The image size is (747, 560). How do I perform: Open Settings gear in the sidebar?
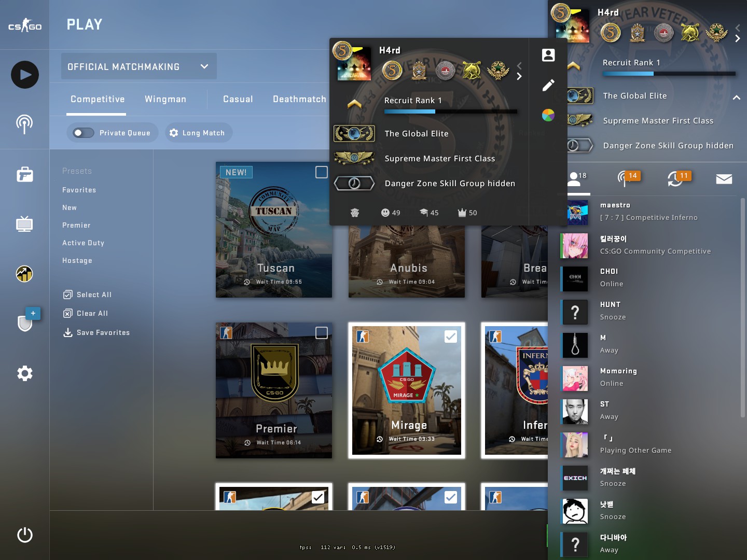click(x=25, y=373)
